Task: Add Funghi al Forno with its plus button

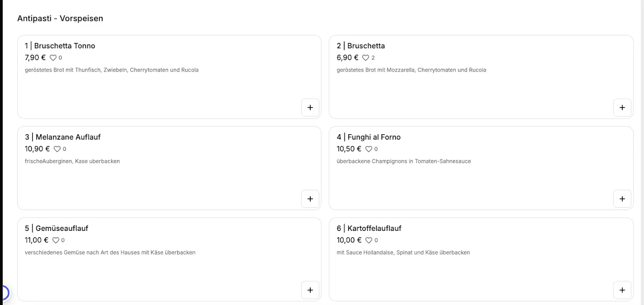Action: (622, 199)
